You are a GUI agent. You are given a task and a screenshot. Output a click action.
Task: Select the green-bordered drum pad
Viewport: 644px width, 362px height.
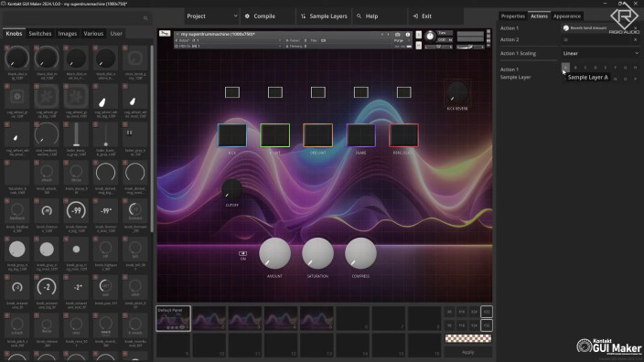tap(275, 135)
